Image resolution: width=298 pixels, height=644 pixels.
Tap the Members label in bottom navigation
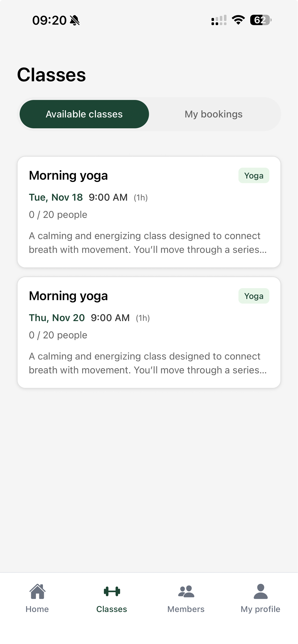[186, 609]
